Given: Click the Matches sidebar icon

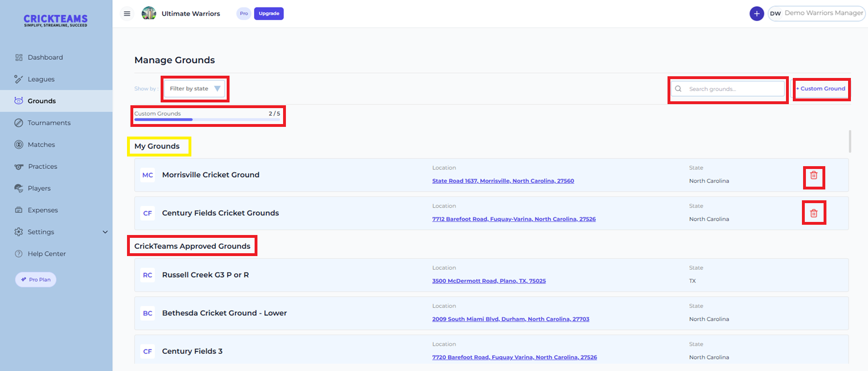Looking at the screenshot, I should tap(19, 145).
